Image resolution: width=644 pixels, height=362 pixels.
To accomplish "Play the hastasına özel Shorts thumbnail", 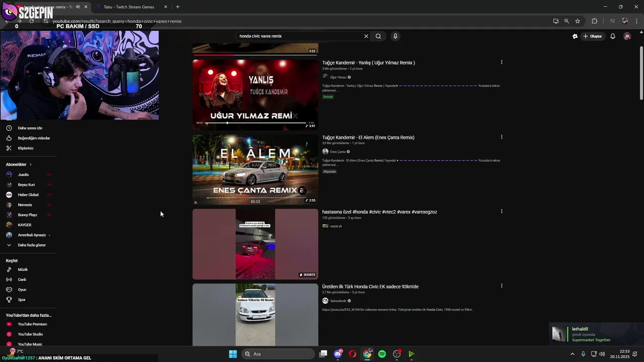I will 255,244.
